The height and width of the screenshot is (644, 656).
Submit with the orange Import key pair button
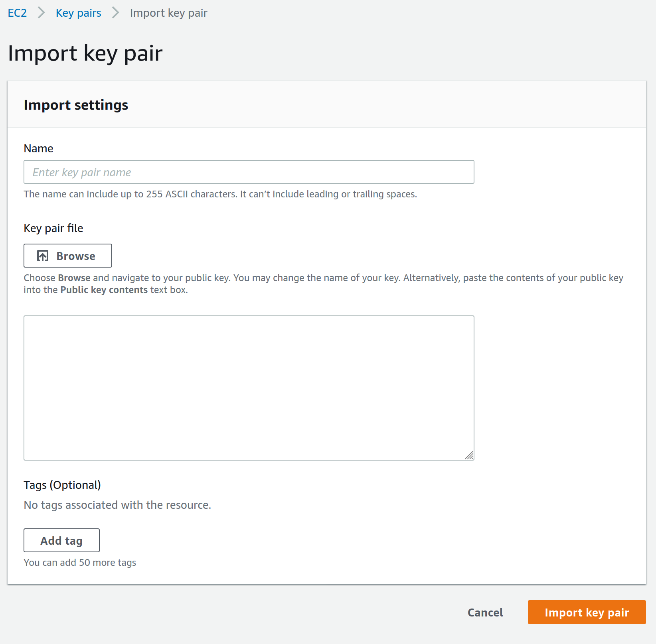(x=587, y=612)
